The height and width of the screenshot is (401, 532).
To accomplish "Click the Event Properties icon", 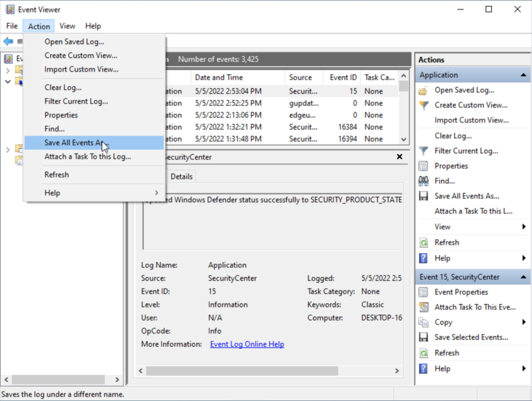I will (423, 292).
